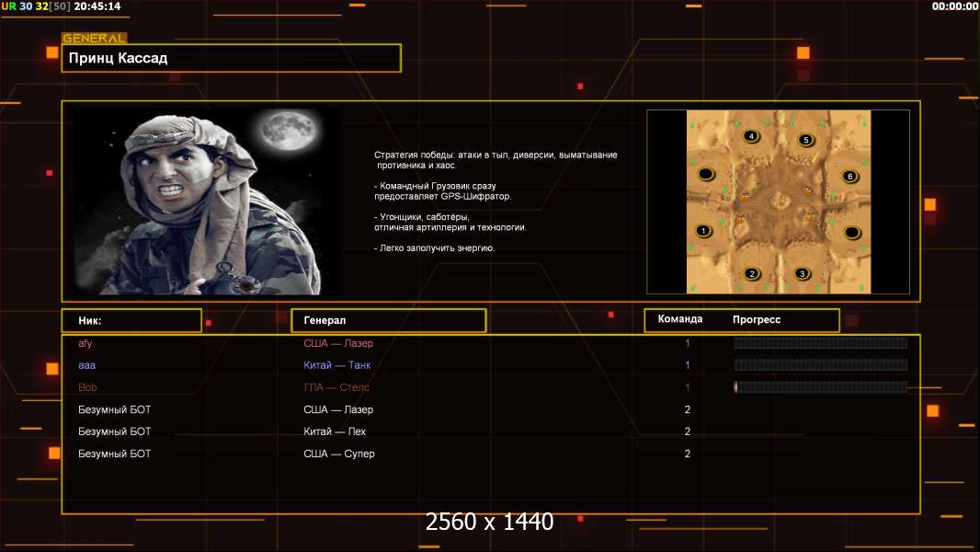Click Prince Kassad general portrait

tap(207, 201)
